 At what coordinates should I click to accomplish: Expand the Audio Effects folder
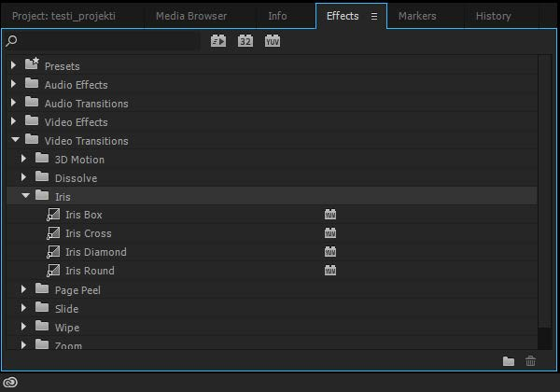pos(14,84)
